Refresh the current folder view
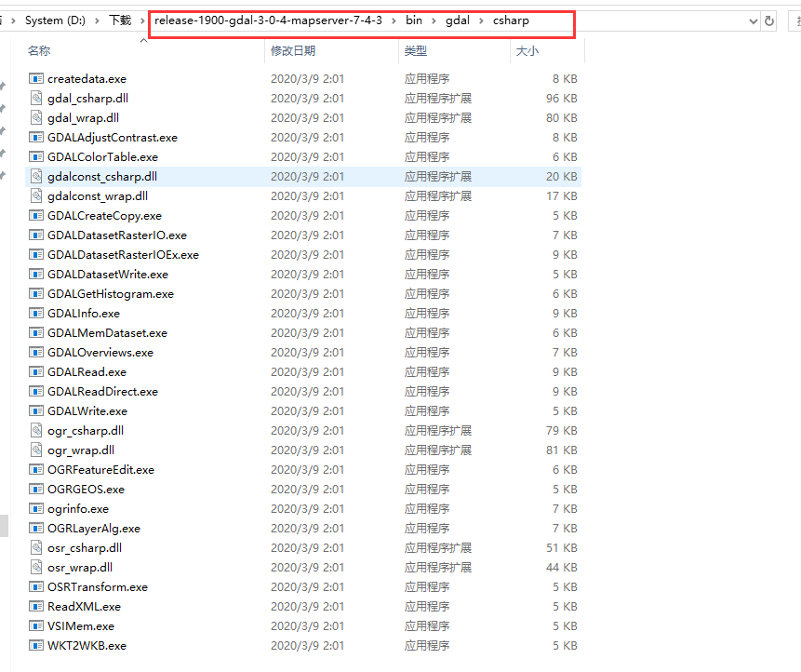The image size is (801, 672). pyautogui.click(x=768, y=21)
